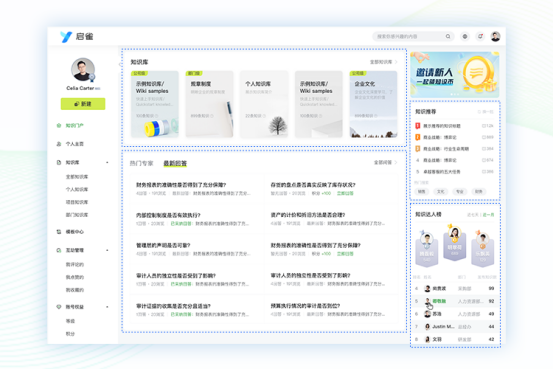Open 我评论的 sidebar sub-item

pos(74,264)
